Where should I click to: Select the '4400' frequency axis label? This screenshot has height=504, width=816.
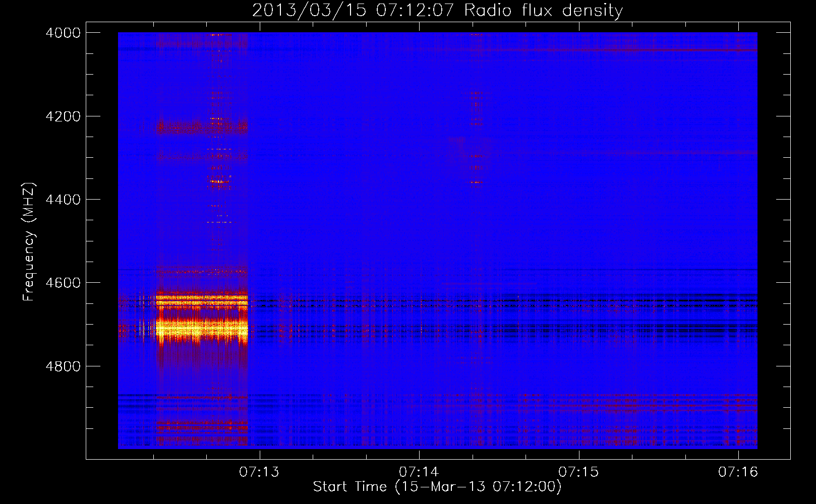pyautogui.click(x=63, y=200)
